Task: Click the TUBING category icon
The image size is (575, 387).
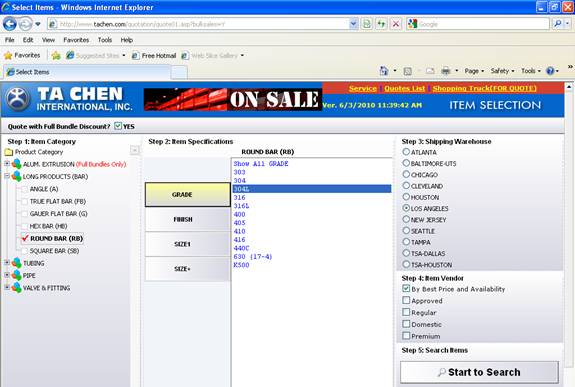Action: coord(17,263)
